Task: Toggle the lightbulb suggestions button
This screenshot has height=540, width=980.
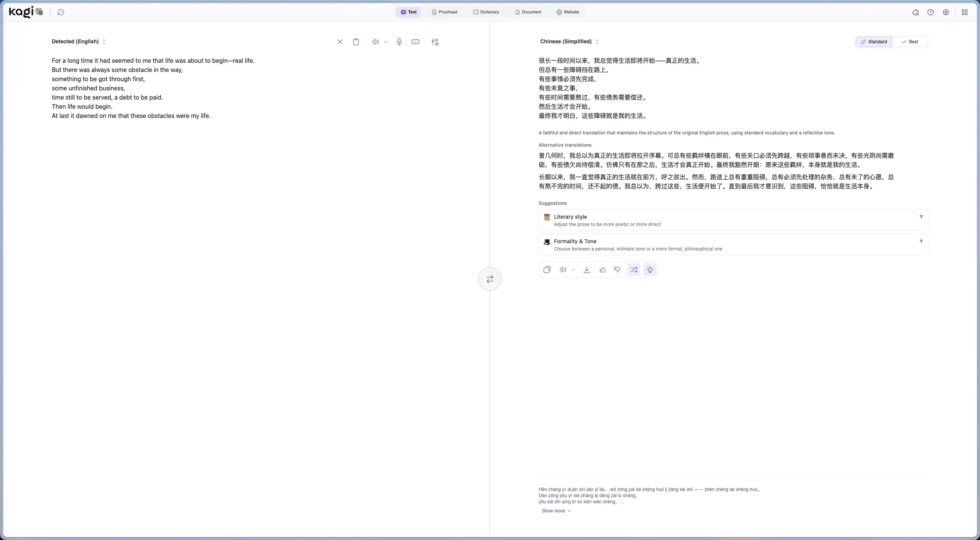Action: [650, 270]
